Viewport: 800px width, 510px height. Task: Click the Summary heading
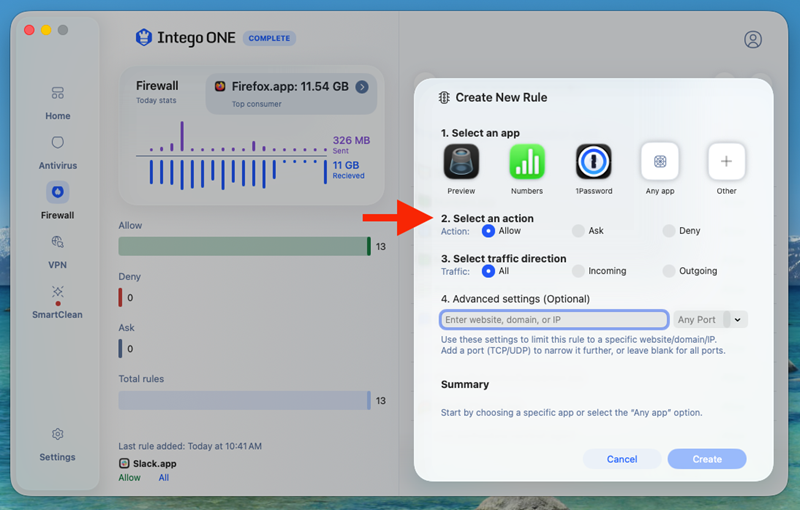[x=465, y=385]
